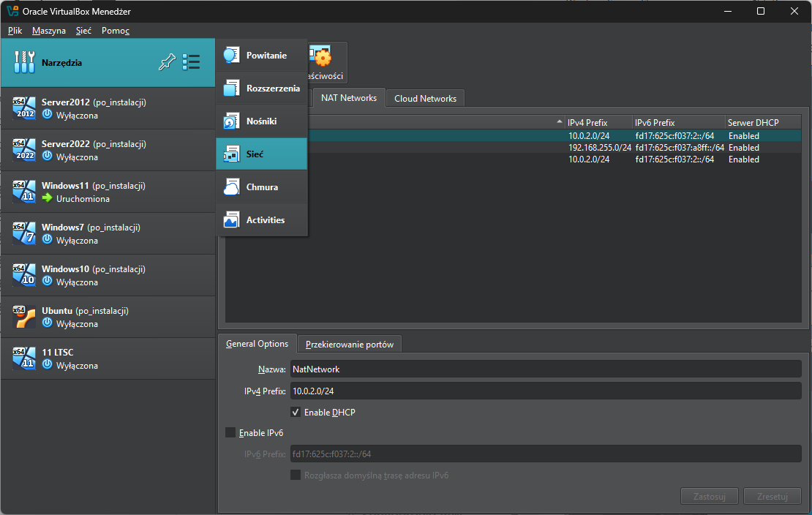Click the IPv4 Prefix input field
The width and height of the screenshot is (812, 515).
pyautogui.click(x=546, y=391)
